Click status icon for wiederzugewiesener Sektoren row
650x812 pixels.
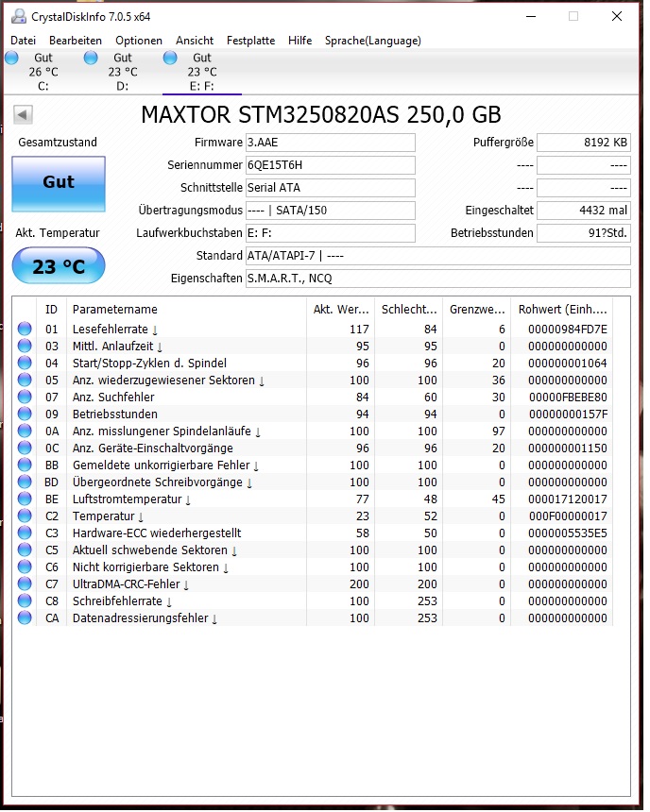25,381
